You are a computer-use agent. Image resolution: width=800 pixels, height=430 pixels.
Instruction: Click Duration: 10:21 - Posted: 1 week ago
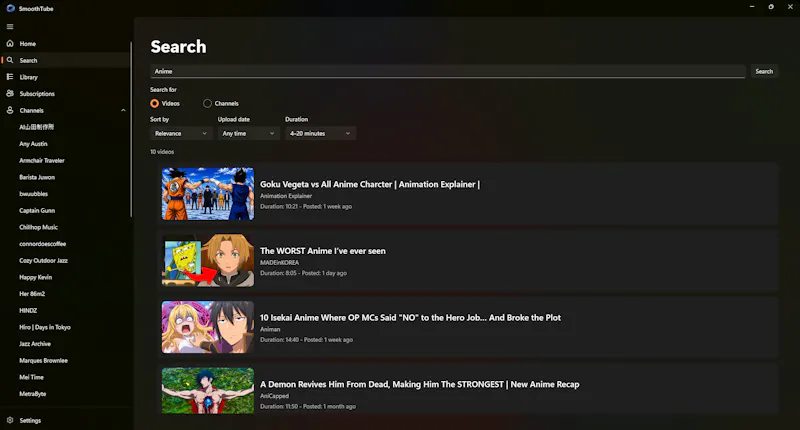pyautogui.click(x=306, y=207)
